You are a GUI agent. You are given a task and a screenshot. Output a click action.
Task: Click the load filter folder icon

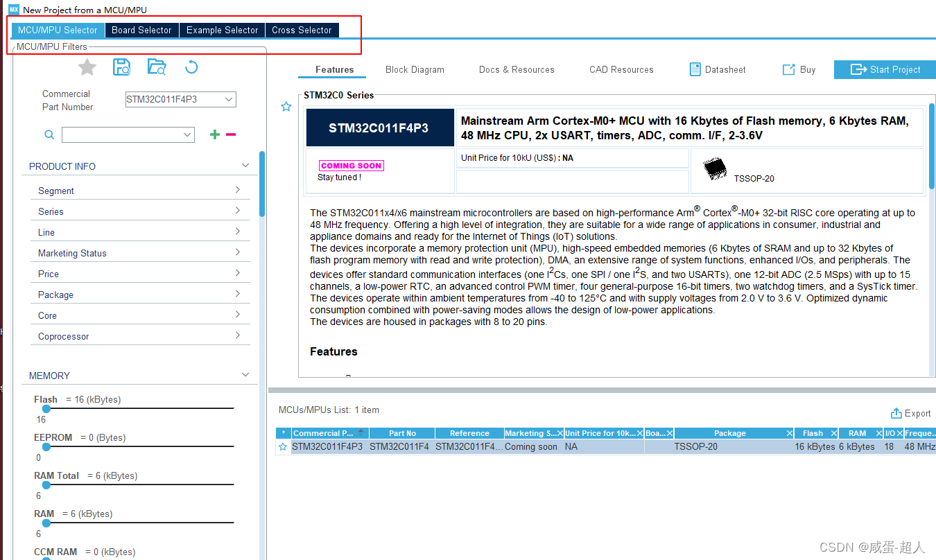(157, 67)
